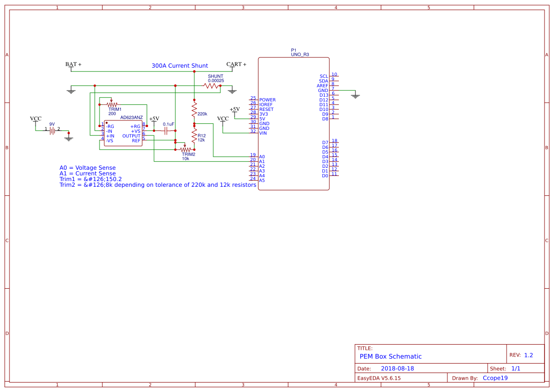Screen dimensions: 554x392
Task: Select the D13 pin label on UNO
Action: coord(324,95)
